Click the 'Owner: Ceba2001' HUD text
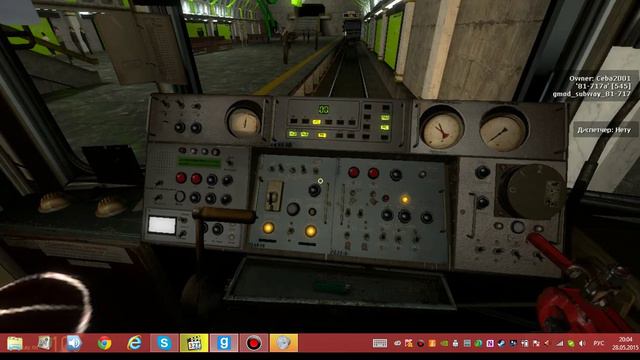640x360 pixels. [x=600, y=78]
